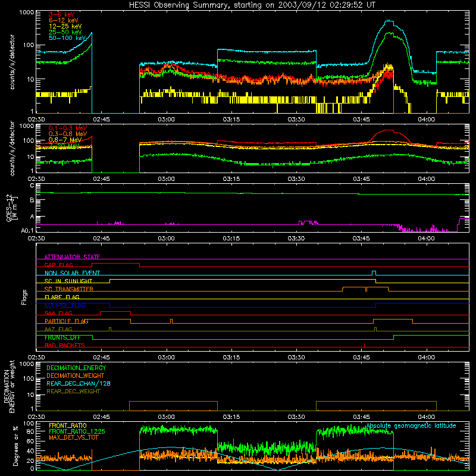Click the SC_TRANSMITTER flag label
Image resolution: width=476 pixels, height=476 pixels.
click(69, 289)
